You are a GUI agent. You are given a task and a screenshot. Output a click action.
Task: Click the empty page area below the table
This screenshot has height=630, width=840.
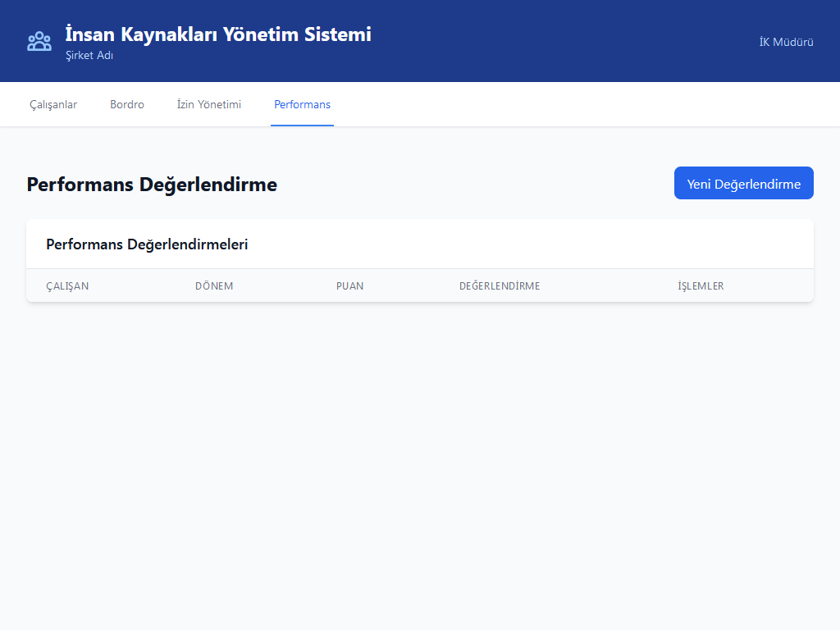coord(420,459)
